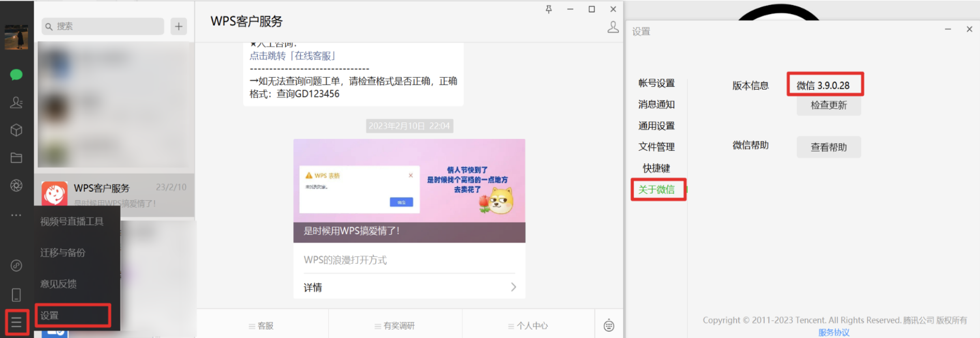980x338 pixels.
Task: Click the 检查更新 button
Action: pos(829,105)
